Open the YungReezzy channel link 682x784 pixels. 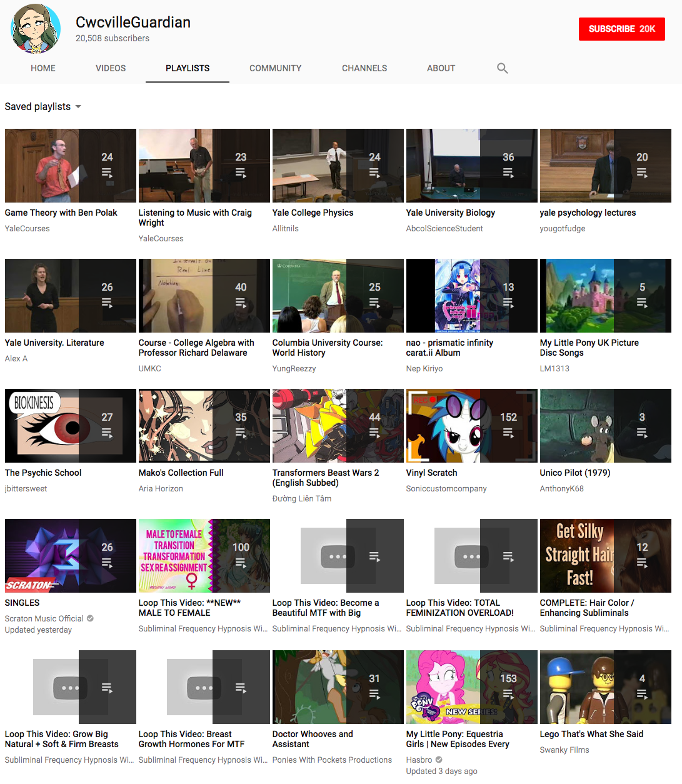coord(294,368)
